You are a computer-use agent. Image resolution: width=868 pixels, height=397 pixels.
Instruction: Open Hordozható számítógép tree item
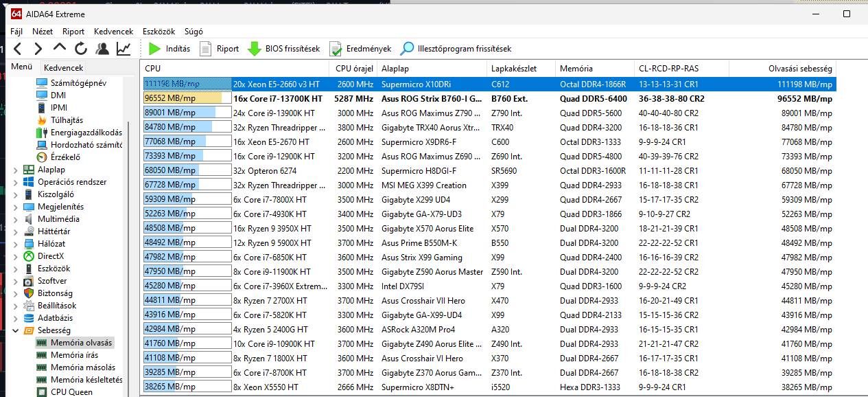[80, 145]
